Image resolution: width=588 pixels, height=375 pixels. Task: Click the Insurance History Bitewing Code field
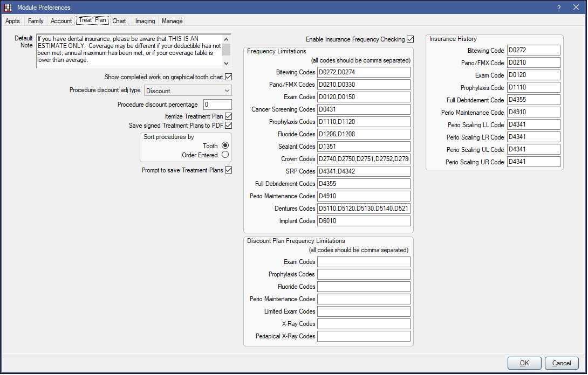(x=534, y=50)
